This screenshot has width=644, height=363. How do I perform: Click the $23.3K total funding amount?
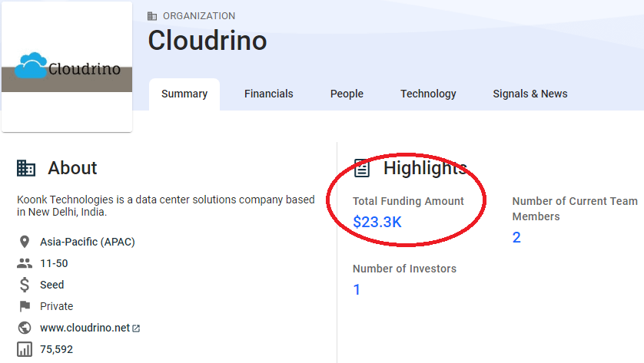[377, 223]
